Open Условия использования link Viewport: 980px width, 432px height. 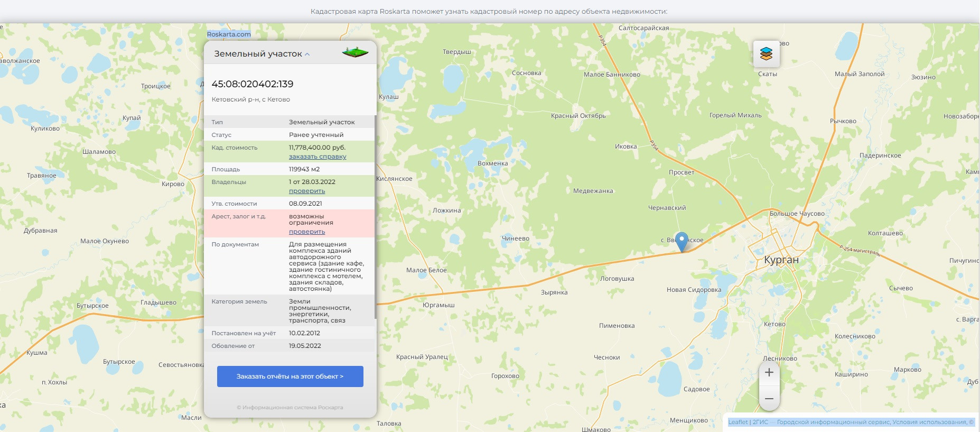[x=930, y=422]
